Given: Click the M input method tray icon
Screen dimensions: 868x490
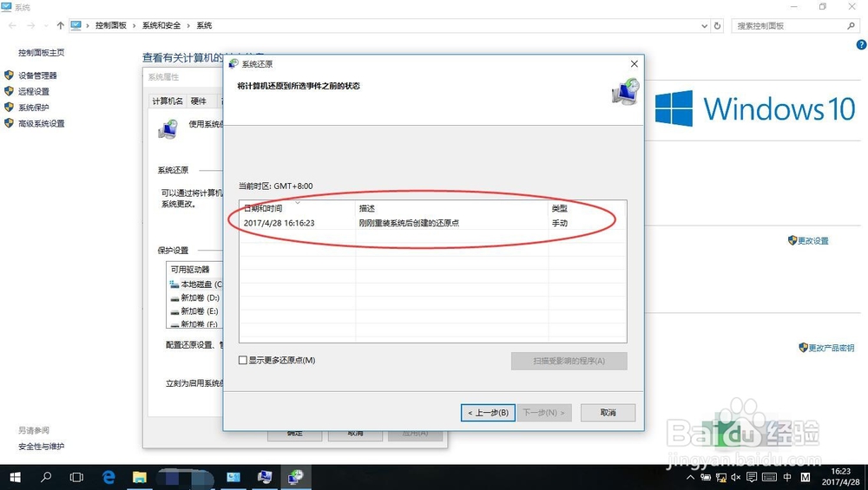Looking at the screenshot, I should 806,477.
